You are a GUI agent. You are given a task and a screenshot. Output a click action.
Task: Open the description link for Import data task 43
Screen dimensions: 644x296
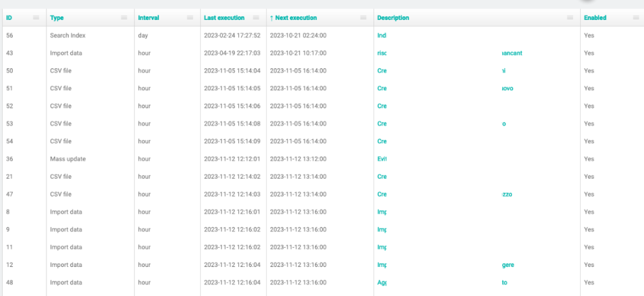(382, 53)
